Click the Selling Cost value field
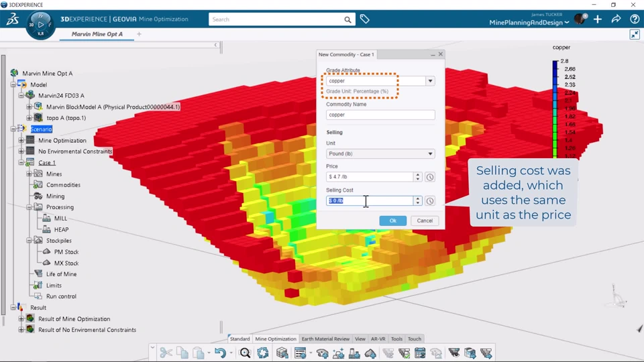This screenshot has height=362, width=644. point(370,200)
